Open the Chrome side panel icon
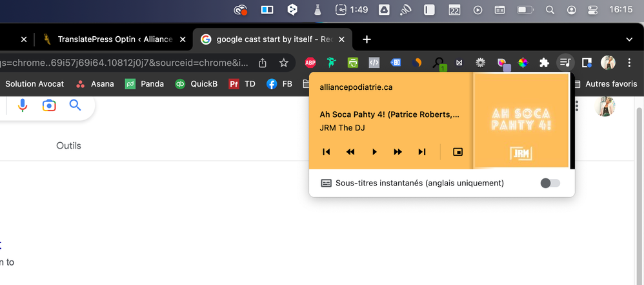Image resolution: width=644 pixels, height=285 pixels. pyautogui.click(x=587, y=63)
